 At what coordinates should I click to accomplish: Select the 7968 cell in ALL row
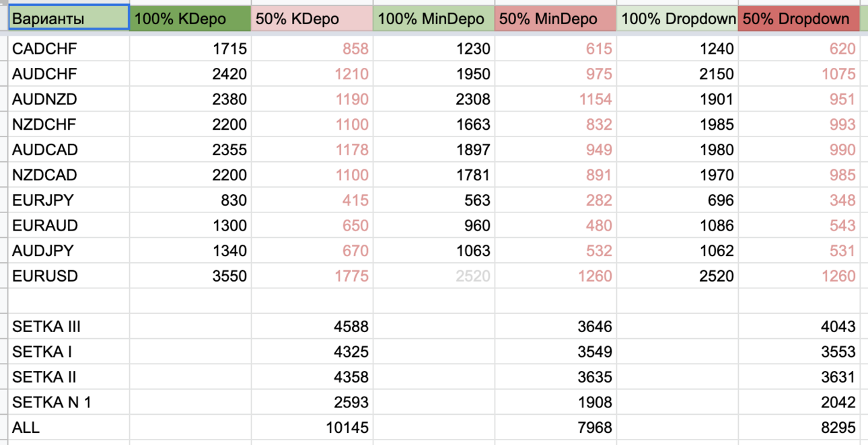coord(556,428)
